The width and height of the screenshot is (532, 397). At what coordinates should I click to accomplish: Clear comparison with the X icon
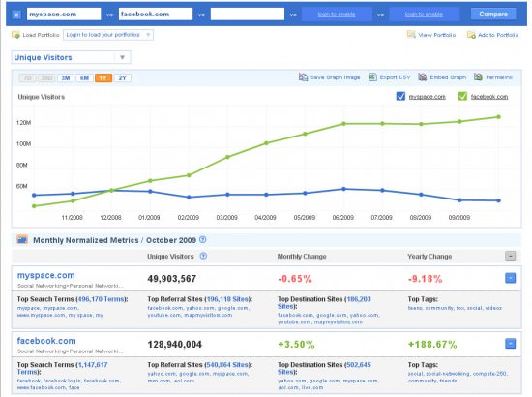16,15
